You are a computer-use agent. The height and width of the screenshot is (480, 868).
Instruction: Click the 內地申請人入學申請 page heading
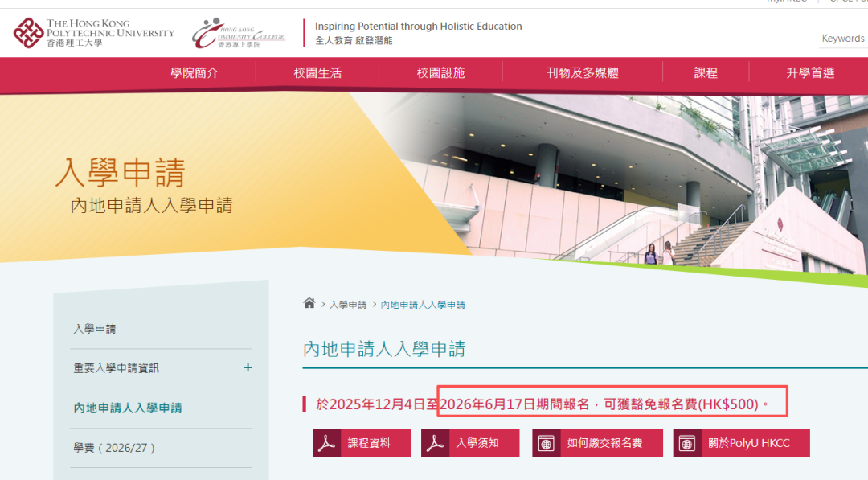click(384, 349)
